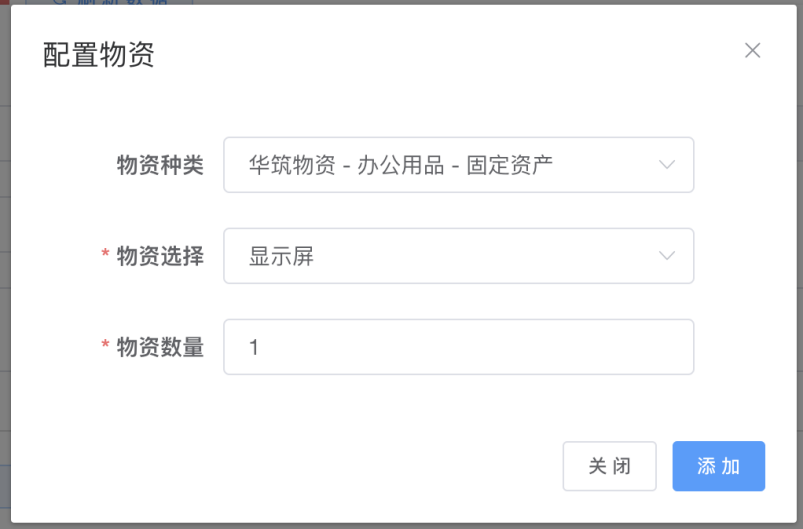Click the value 1 in quantity box
The width and height of the screenshot is (803, 529).
pos(254,347)
